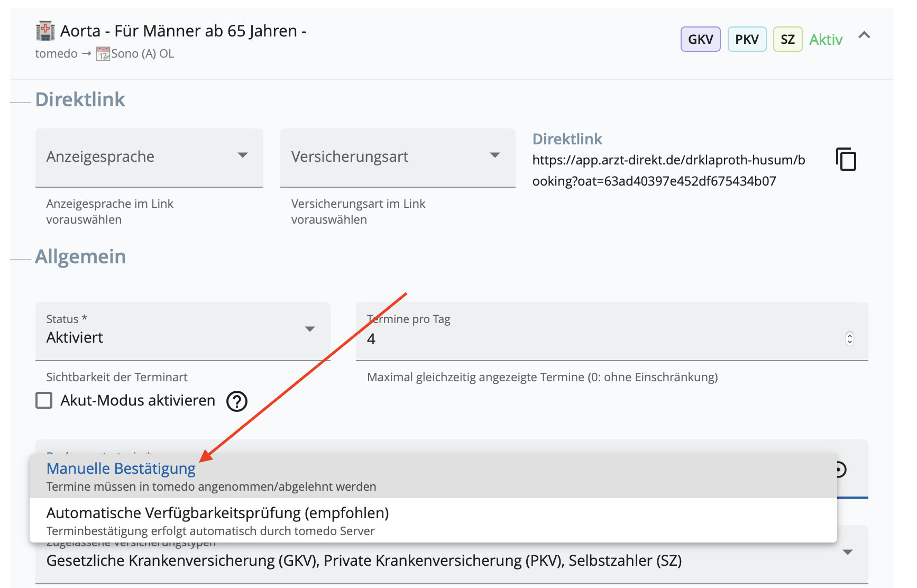Image resolution: width=917 pixels, height=588 pixels.
Task: Click the round icon behind the dropdown list
Action: [841, 469]
